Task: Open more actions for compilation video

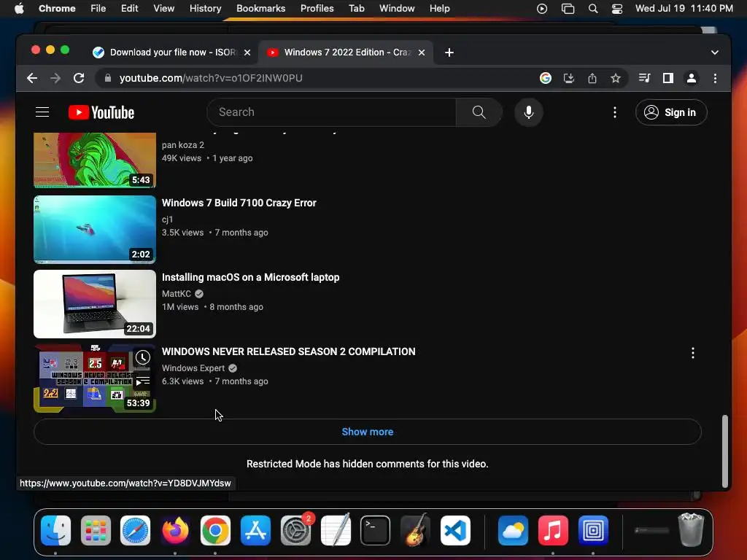Action: click(692, 353)
